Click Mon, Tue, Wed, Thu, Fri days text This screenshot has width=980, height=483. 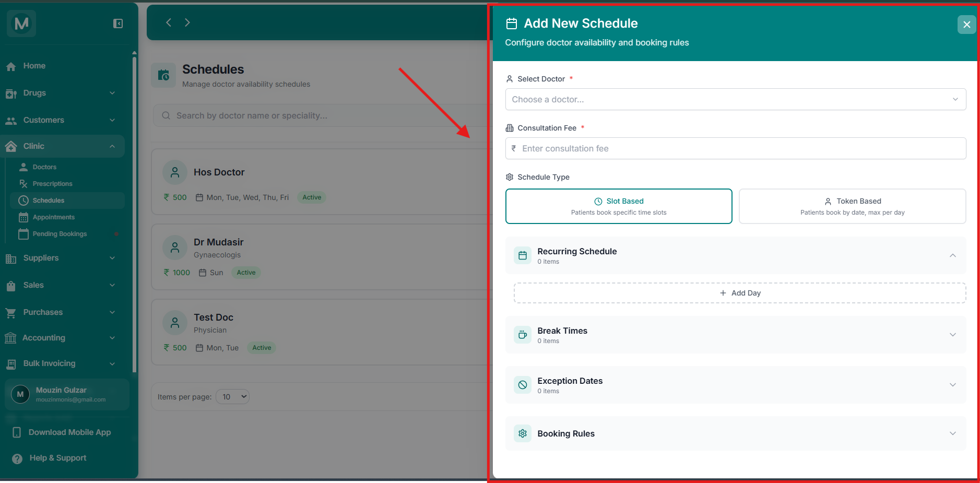[247, 197]
